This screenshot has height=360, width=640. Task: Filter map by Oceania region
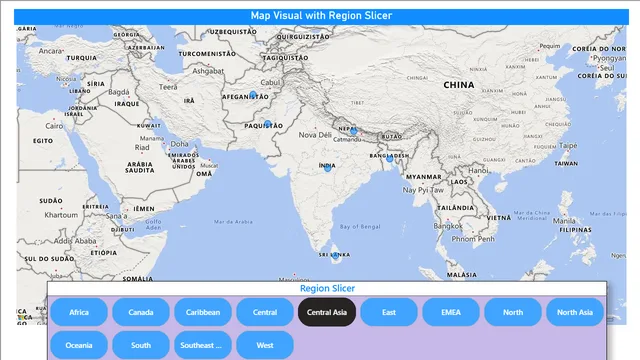pos(79,345)
